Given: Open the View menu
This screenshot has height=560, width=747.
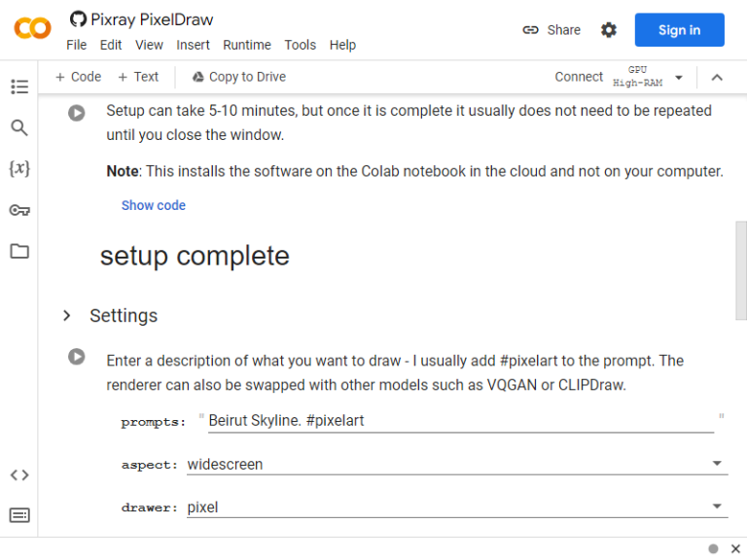Looking at the screenshot, I should (149, 45).
